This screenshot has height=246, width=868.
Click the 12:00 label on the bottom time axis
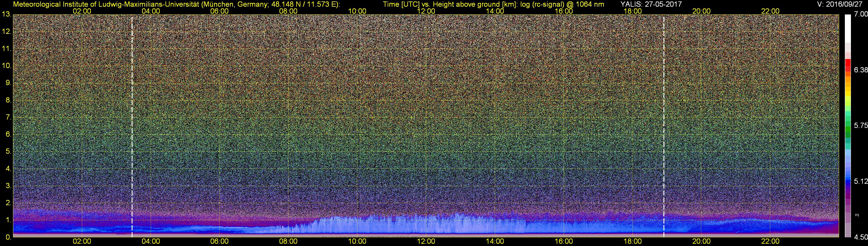(426, 241)
